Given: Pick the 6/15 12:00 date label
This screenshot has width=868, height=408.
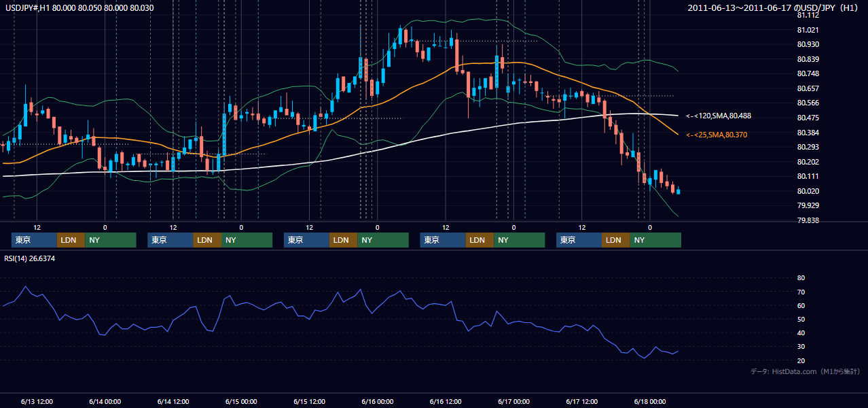Looking at the screenshot, I should pyautogui.click(x=310, y=401).
